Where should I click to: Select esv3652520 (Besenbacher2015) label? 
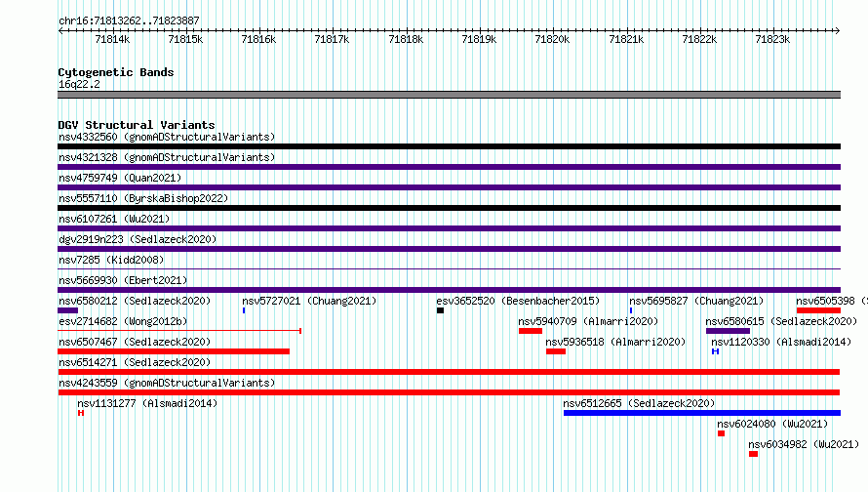click(x=518, y=301)
